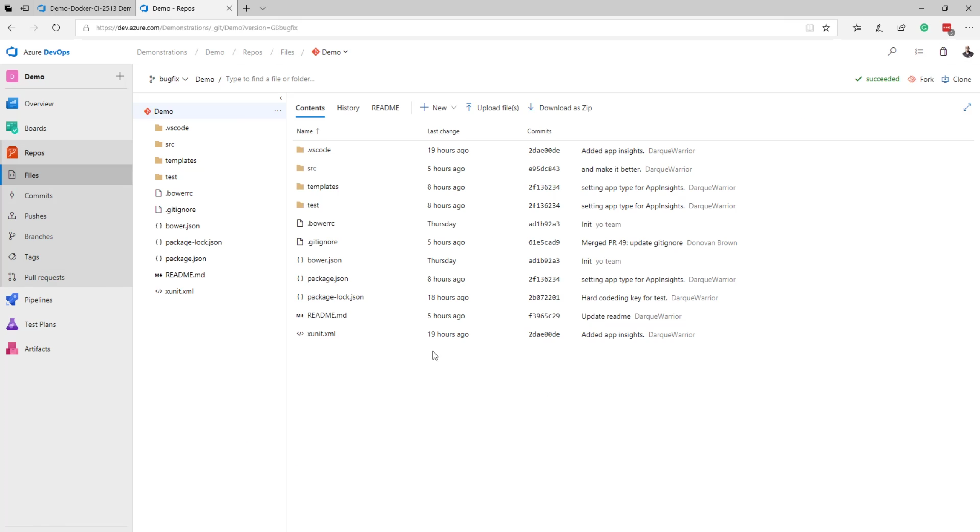This screenshot has width=980, height=532.
Task: Open commit e95dc843 link
Action: point(544,169)
